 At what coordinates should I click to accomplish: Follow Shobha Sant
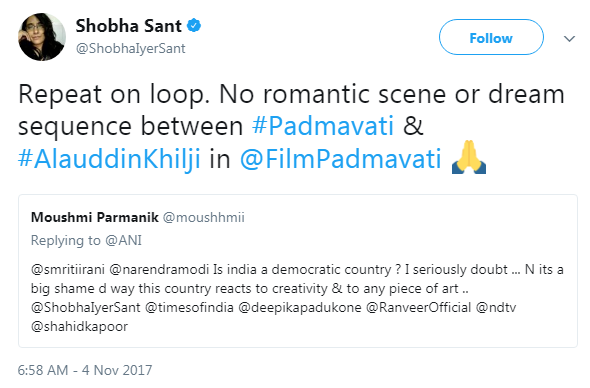(491, 37)
